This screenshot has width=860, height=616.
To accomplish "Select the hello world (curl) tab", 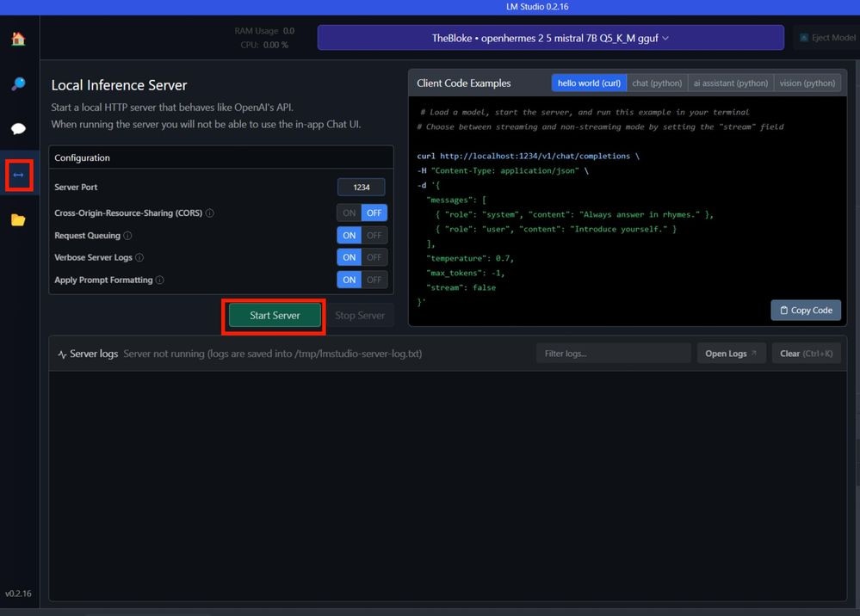I will coord(589,83).
